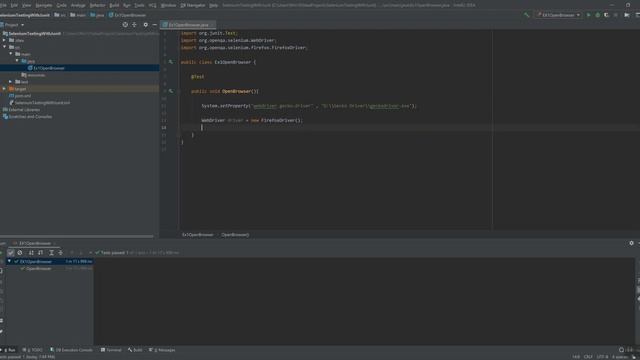The height and width of the screenshot is (360, 640).
Task: Click the expand/collapse all icon in Project panel
Action: (x=134, y=25)
